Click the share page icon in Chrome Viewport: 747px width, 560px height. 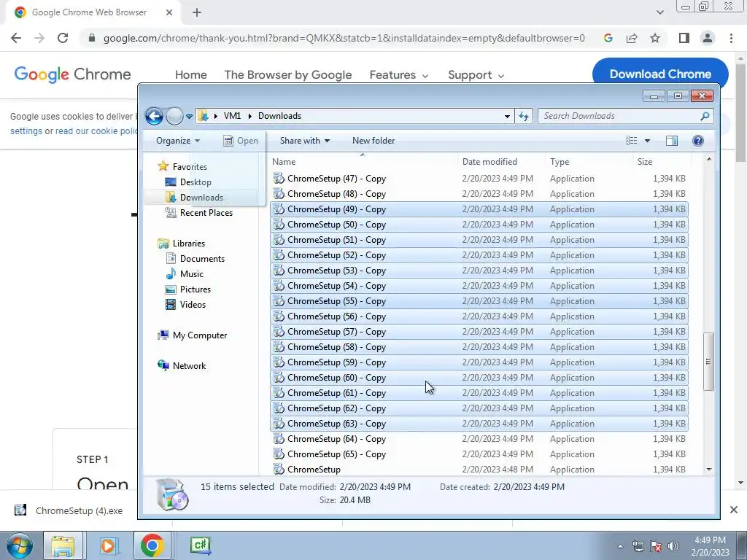[632, 38]
